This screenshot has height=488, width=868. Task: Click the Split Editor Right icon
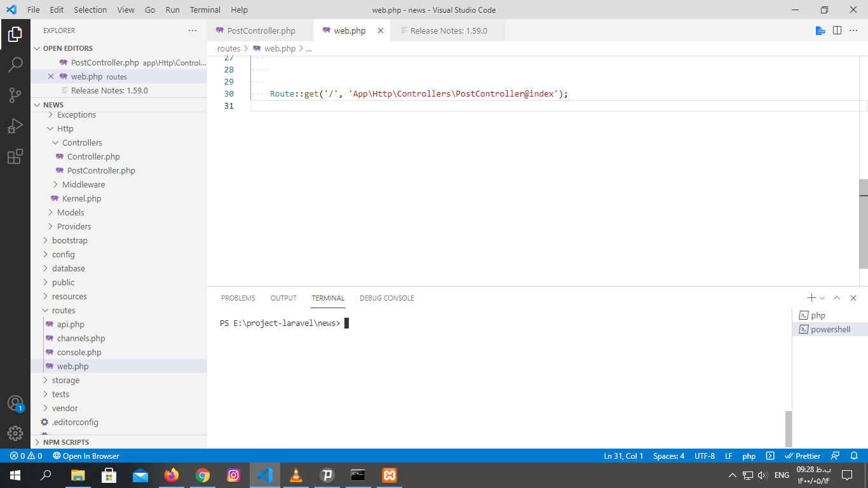(837, 30)
